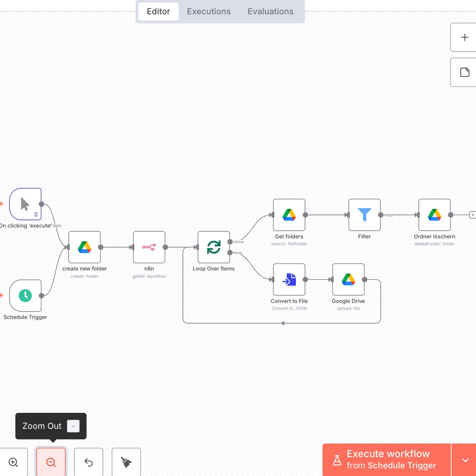Image resolution: width=476 pixels, height=476 pixels.
Task: Click the pin icon on the manual trigger node
Action: pyautogui.click(x=36, y=215)
